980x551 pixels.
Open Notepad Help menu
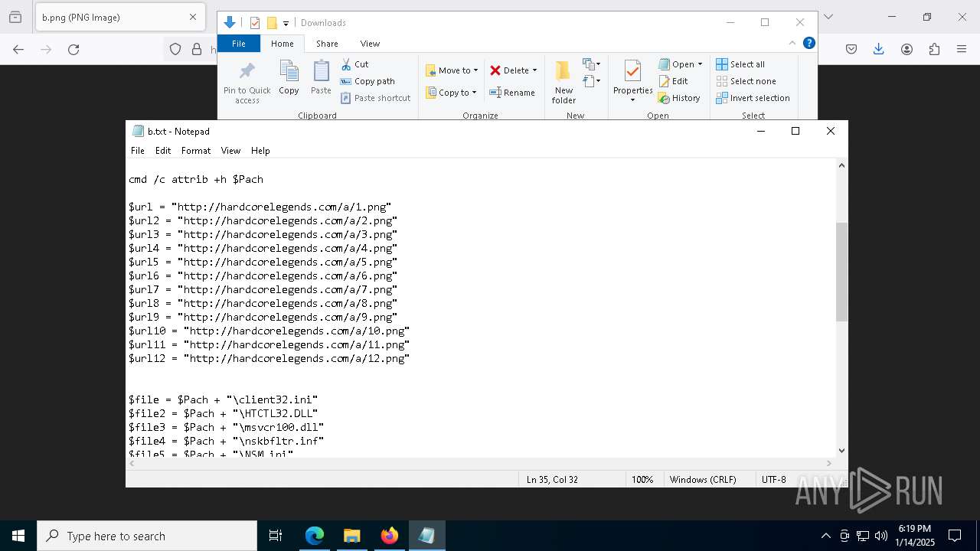coord(260,151)
